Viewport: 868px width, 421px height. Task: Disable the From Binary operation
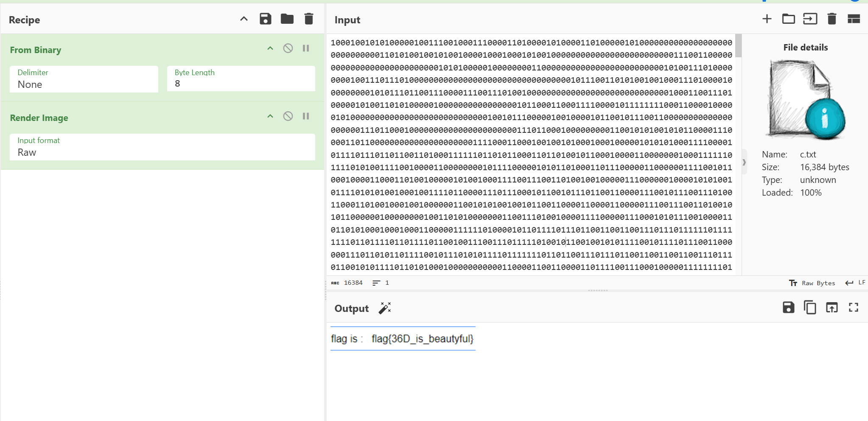click(x=288, y=48)
